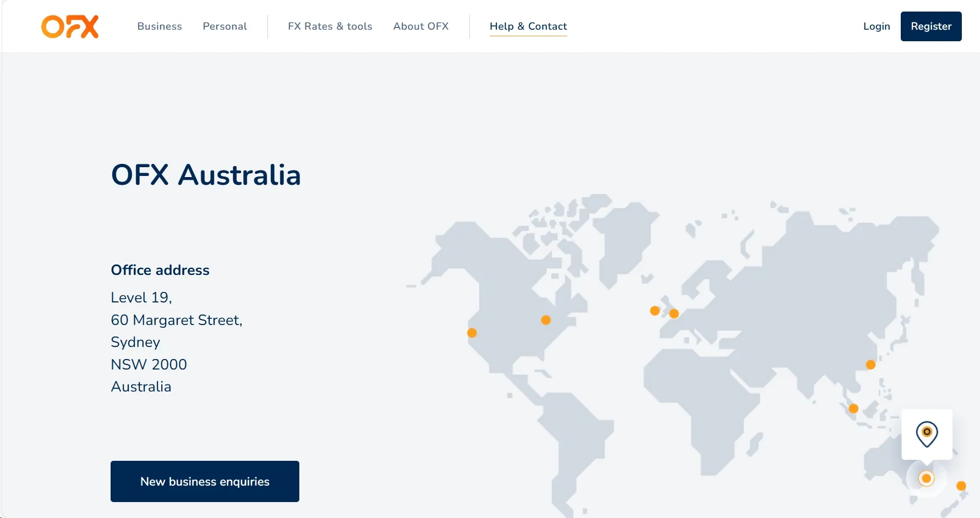This screenshot has height=518, width=980.
Task: Select the orange map dot on China's south coast
Action: [x=870, y=365]
